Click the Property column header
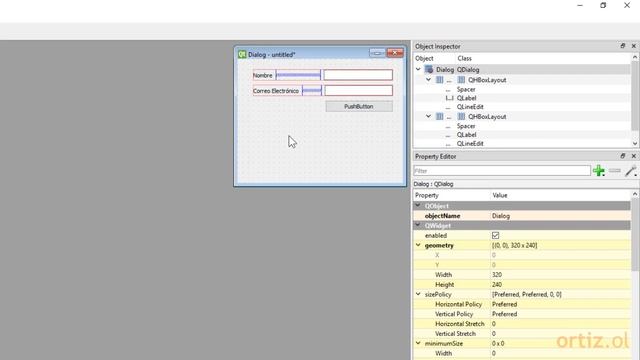Image resolution: width=640 pixels, height=360 pixels. tap(427, 195)
